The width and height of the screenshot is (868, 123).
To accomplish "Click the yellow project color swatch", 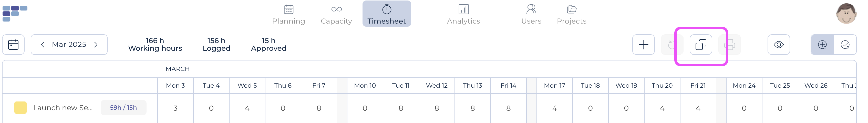I will [x=20, y=108].
